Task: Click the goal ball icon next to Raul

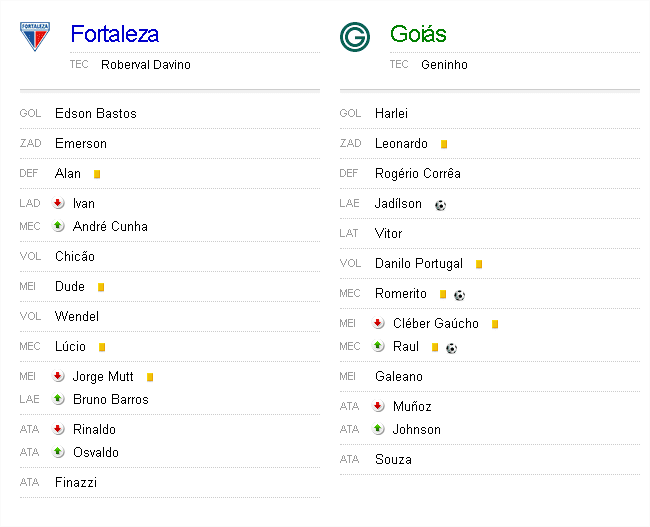Action: pos(452,347)
